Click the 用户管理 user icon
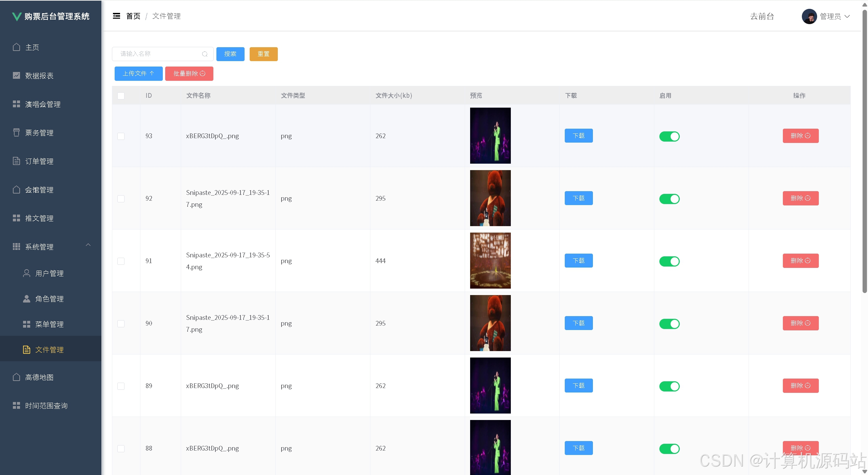The width and height of the screenshot is (868, 475). (26, 273)
